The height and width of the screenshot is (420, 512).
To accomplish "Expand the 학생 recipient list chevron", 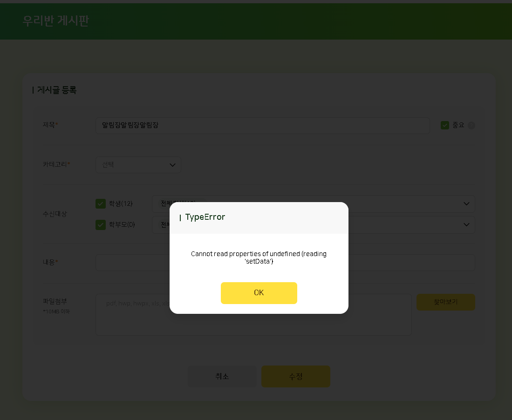I will [x=466, y=204].
